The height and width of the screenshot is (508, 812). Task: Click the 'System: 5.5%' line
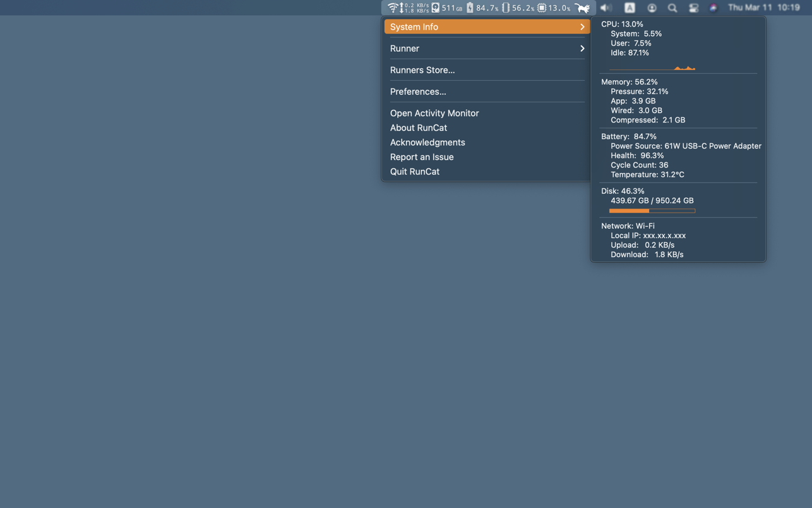pos(636,33)
